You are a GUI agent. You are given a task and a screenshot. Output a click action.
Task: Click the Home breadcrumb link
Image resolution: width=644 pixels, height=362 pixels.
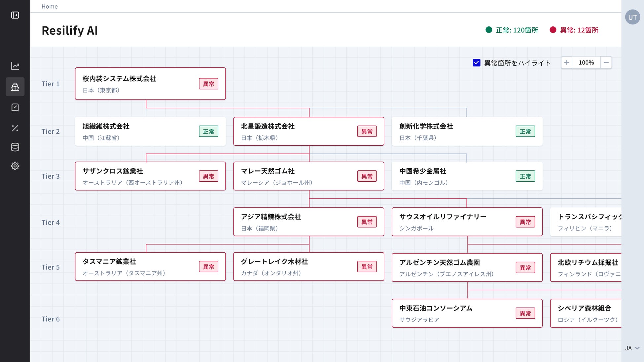[50, 6]
